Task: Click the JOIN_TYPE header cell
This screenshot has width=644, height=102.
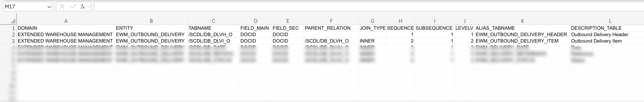Action: click(x=372, y=28)
